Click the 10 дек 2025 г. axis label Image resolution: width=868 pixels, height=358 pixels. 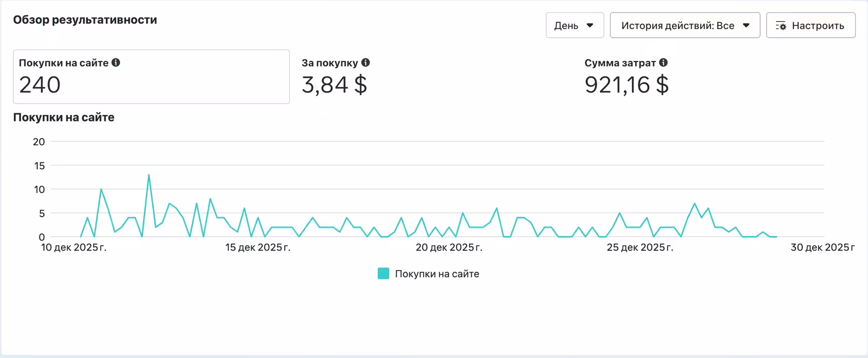pyautogui.click(x=73, y=247)
